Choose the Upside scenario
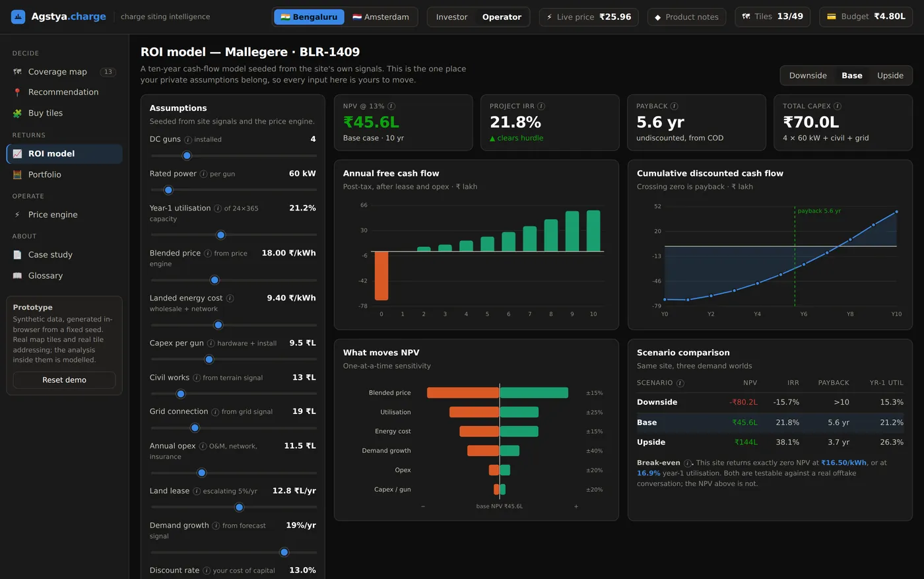Image resolution: width=924 pixels, height=579 pixels. (x=890, y=76)
